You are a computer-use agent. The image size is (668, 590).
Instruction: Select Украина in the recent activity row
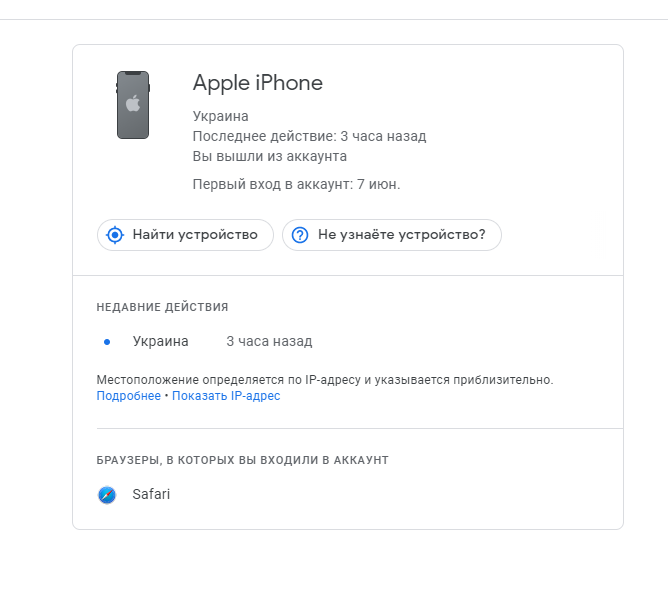160,341
